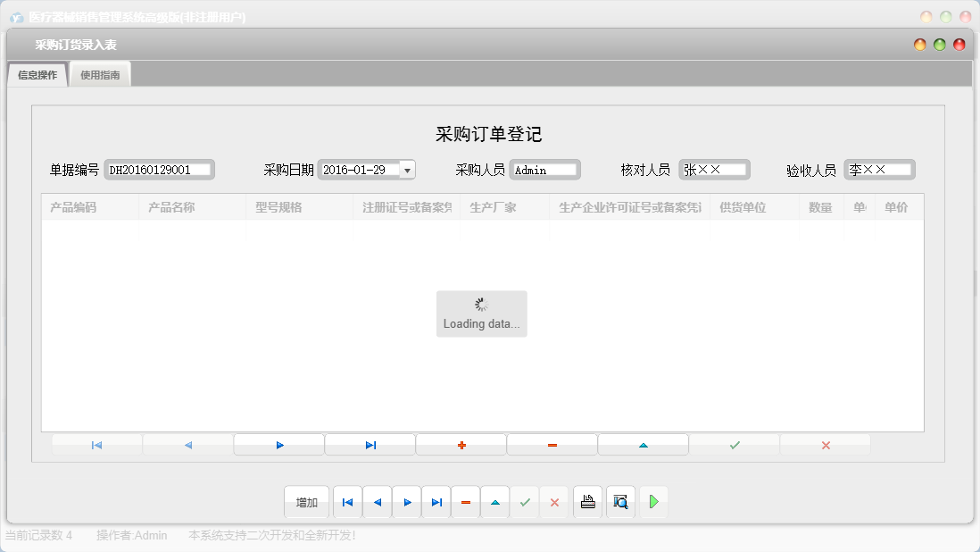The width and height of the screenshot is (980, 552).
Task: Cancel changes with red X icon
Action: click(554, 501)
